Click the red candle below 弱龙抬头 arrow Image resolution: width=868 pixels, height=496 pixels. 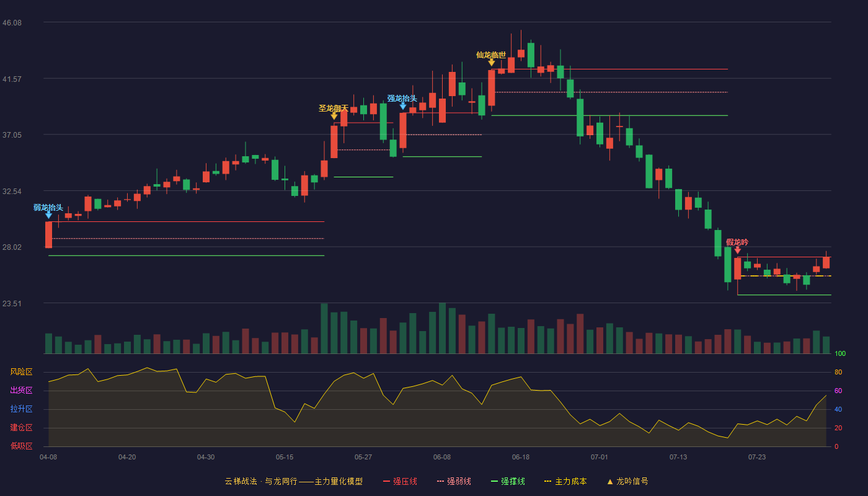pos(48,235)
